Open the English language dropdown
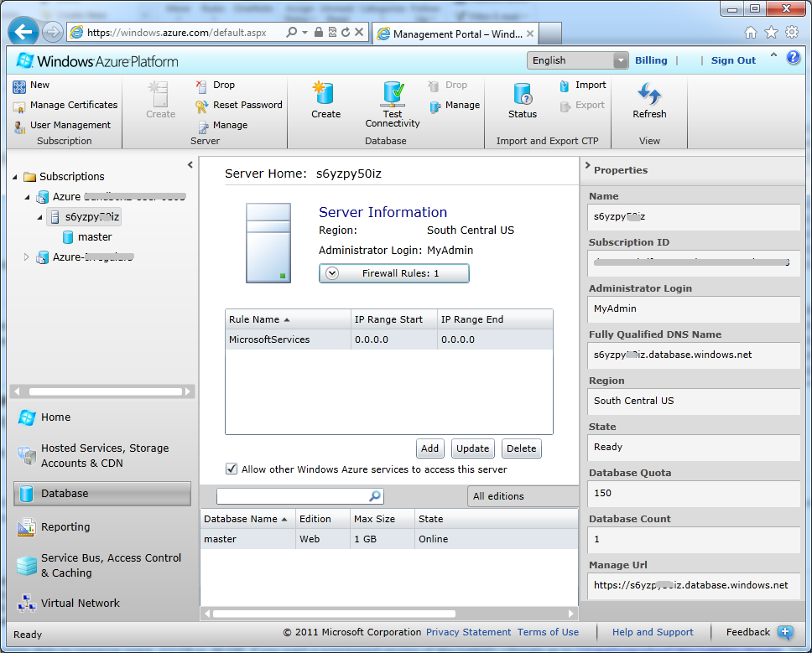Screen dimensions: 812x653 tap(577, 60)
